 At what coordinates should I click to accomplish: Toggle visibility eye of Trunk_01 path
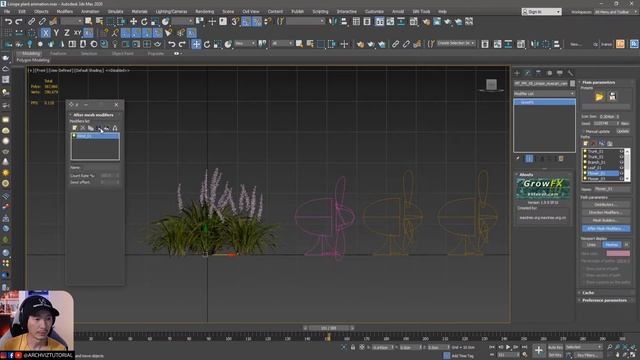coord(621,151)
